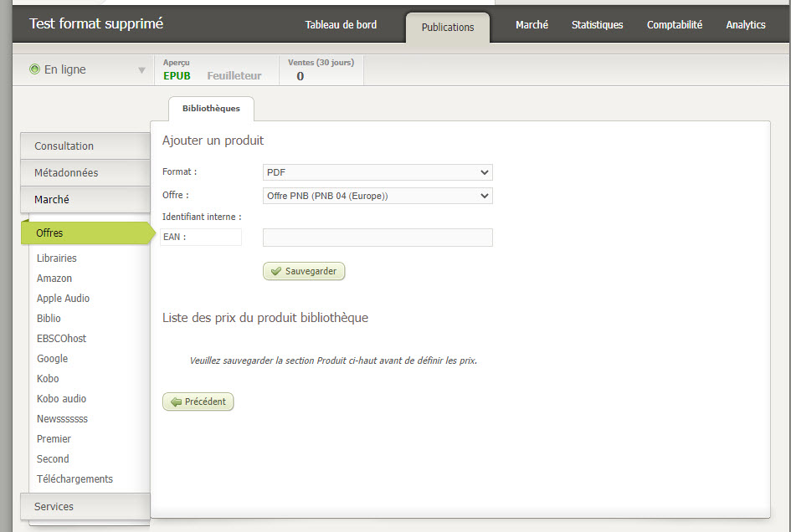This screenshot has height=532, width=791.
Task: Open the Offre dropdown with PNB 04
Action: (x=378, y=196)
